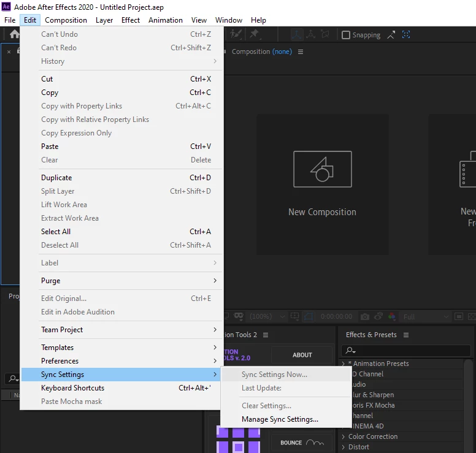Click the Home icon in toolbar
Screen dimensions: 476x453
tap(14, 34)
